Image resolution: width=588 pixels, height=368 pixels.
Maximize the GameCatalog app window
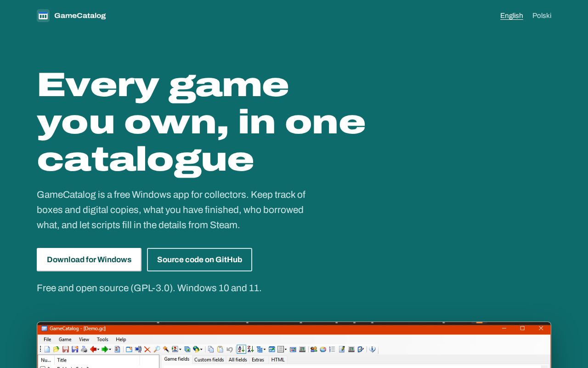[522, 328]
